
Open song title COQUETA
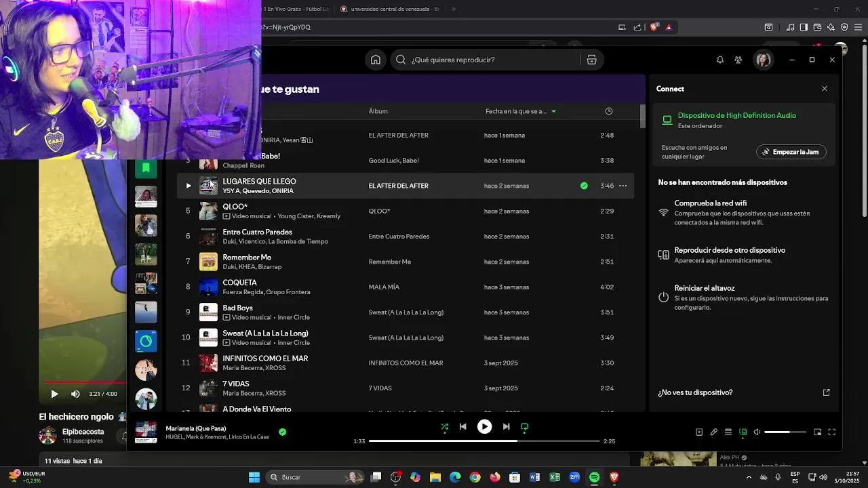(239, 283)
